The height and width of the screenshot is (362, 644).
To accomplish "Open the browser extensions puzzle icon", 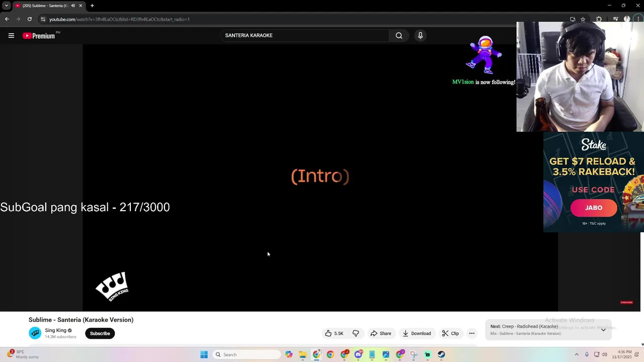I will click(599, 19).
